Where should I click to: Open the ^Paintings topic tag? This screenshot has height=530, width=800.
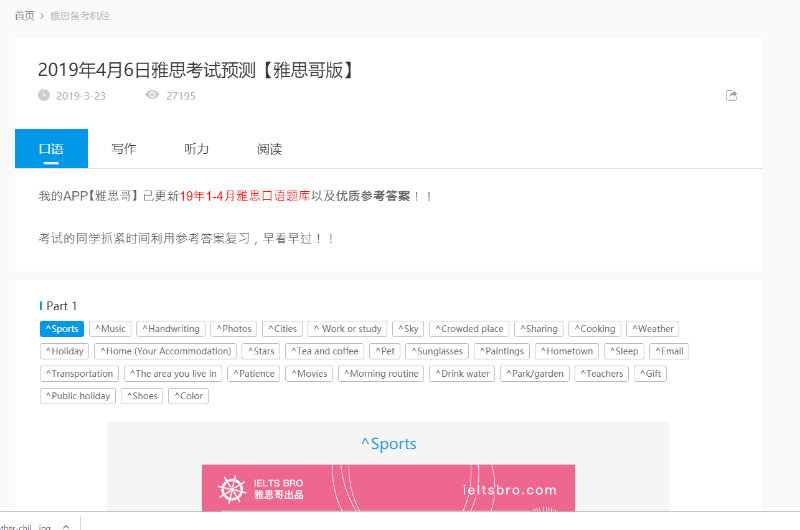click(502, 351)
